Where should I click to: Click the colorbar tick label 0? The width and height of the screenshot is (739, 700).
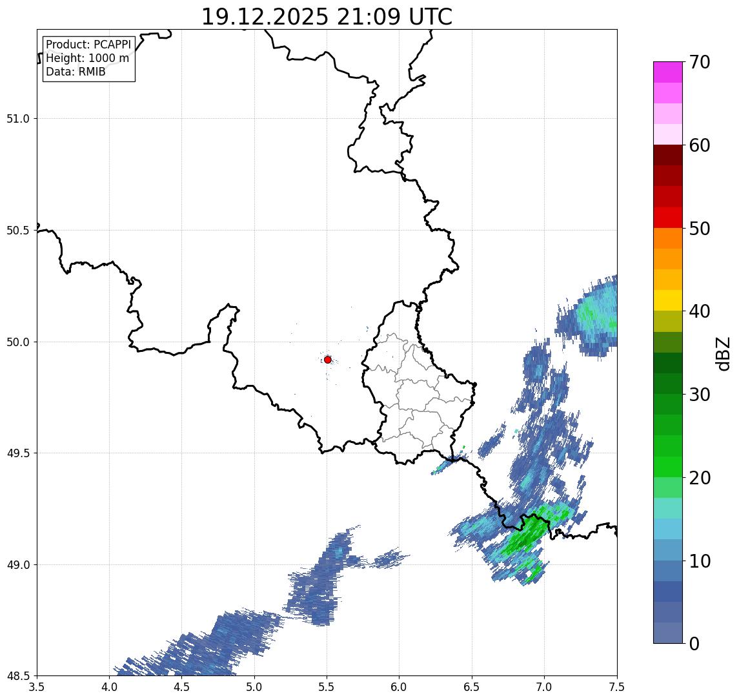click(694, 643)
